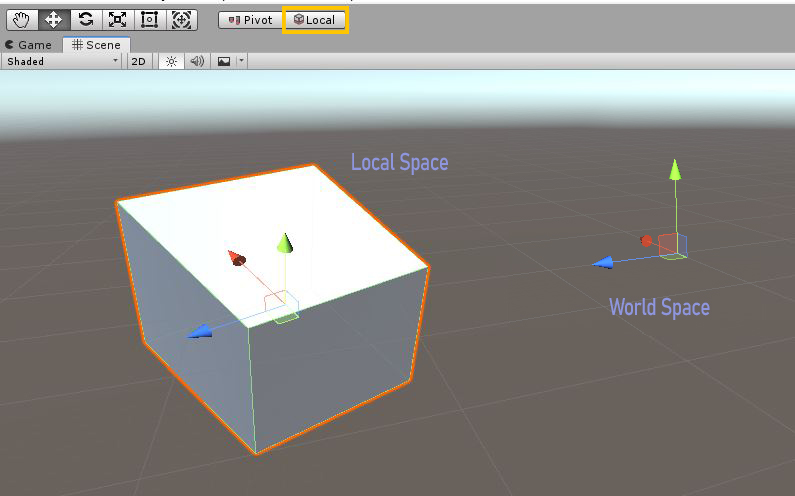Switch to the Scene tab
Viewport: 795px width, 496px height.
(x=96, y=45)
